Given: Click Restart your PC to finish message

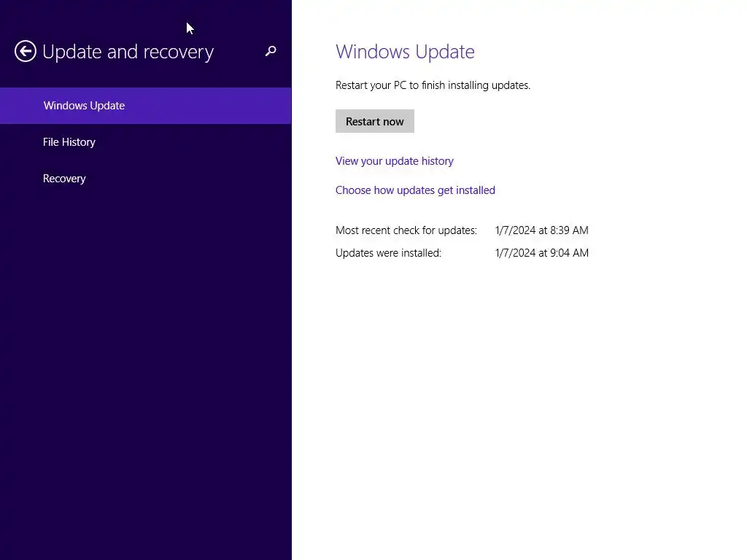Looking at the screenshot, I should coord(433,85).
